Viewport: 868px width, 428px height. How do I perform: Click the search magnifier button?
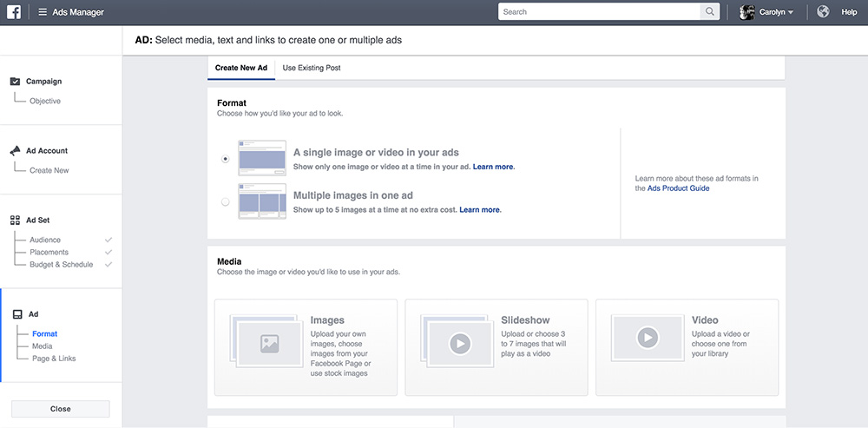click(710, 11)
